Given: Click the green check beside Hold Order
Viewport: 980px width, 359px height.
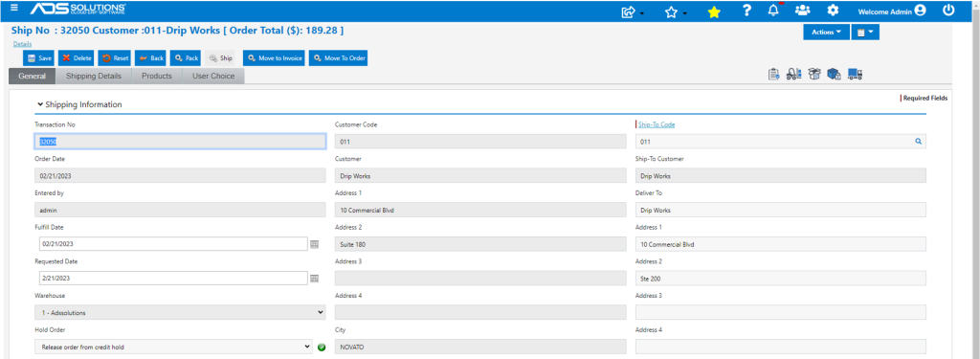Looking at the screenshot, I should pos(322,347).
